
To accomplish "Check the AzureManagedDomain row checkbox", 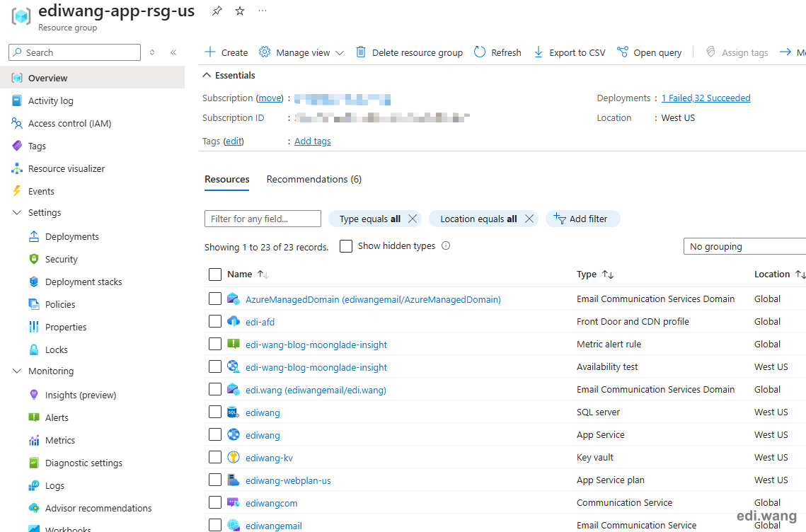I will [215, 299].
